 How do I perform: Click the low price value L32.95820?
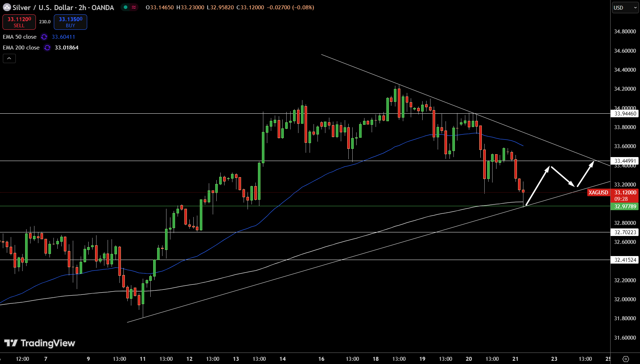(x=220, y=8)
